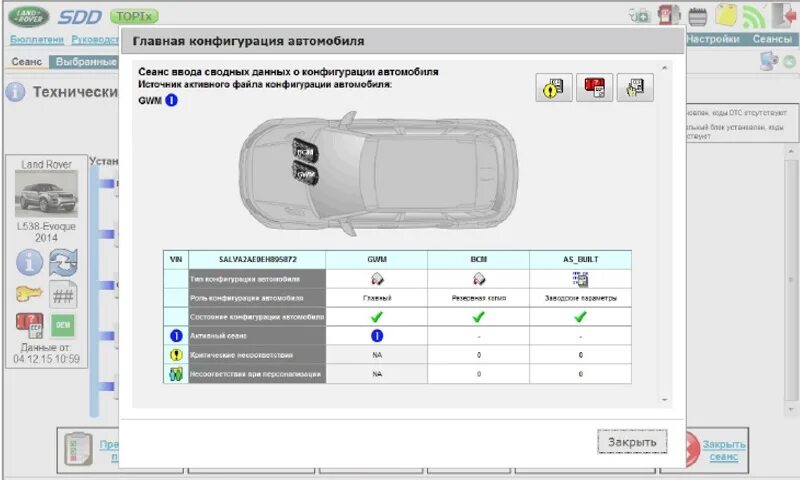Click the dialog scrollbar down arrow
The width and height of the screenshot is (800, 480).
[664, 400]
